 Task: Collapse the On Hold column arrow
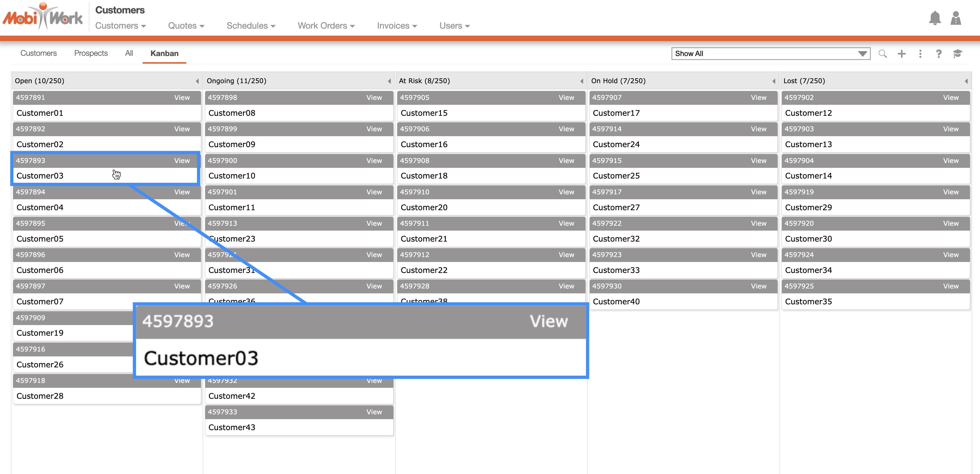774,81
